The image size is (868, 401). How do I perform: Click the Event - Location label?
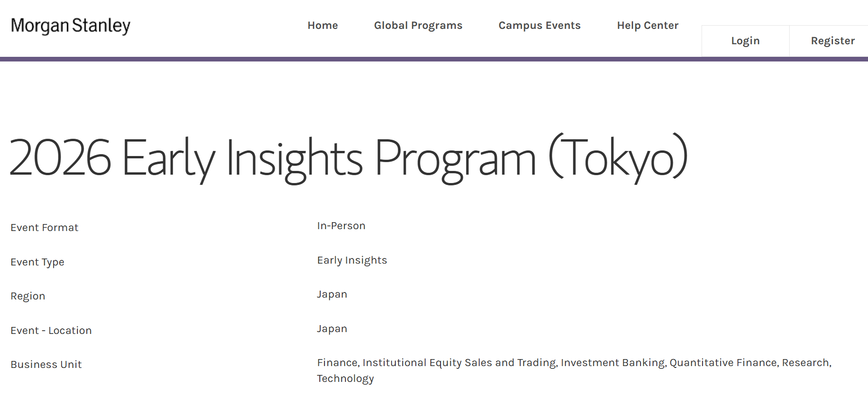pos(51,331)
